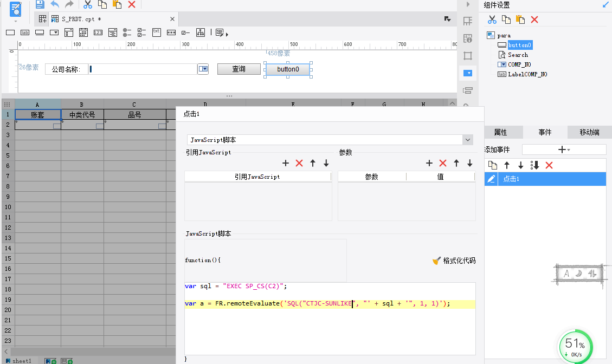Switch to the 事件 tab

click(545, 132)
